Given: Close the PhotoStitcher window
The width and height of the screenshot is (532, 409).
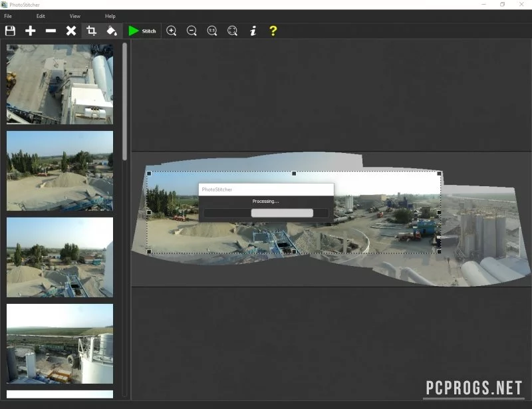Looking at the screenshot, I should pos(521,5).
